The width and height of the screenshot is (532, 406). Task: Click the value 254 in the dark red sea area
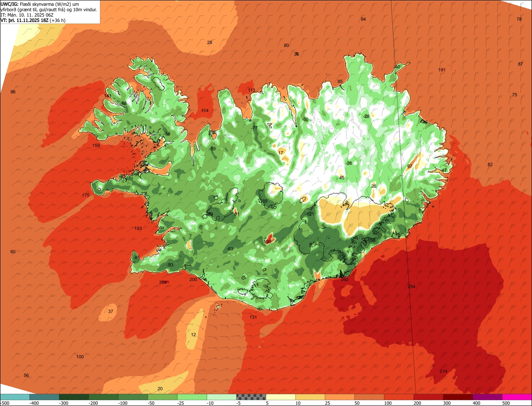(411, 286)
